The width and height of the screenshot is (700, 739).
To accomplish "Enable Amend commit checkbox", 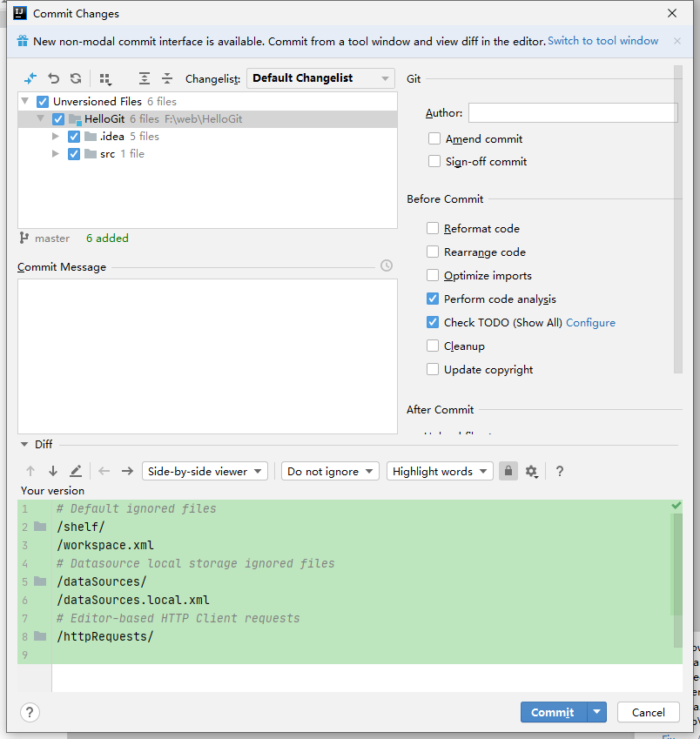I will click(x=434, y=138).
